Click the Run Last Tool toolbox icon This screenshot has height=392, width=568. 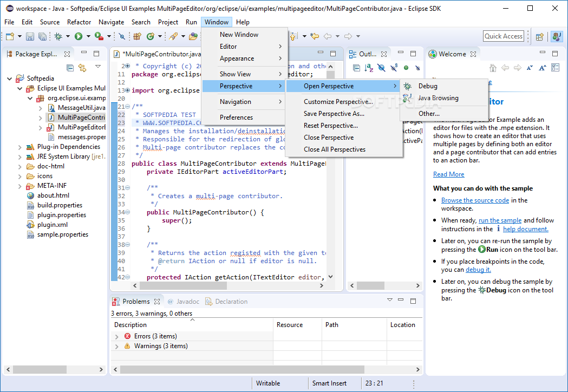pos(99,36)
